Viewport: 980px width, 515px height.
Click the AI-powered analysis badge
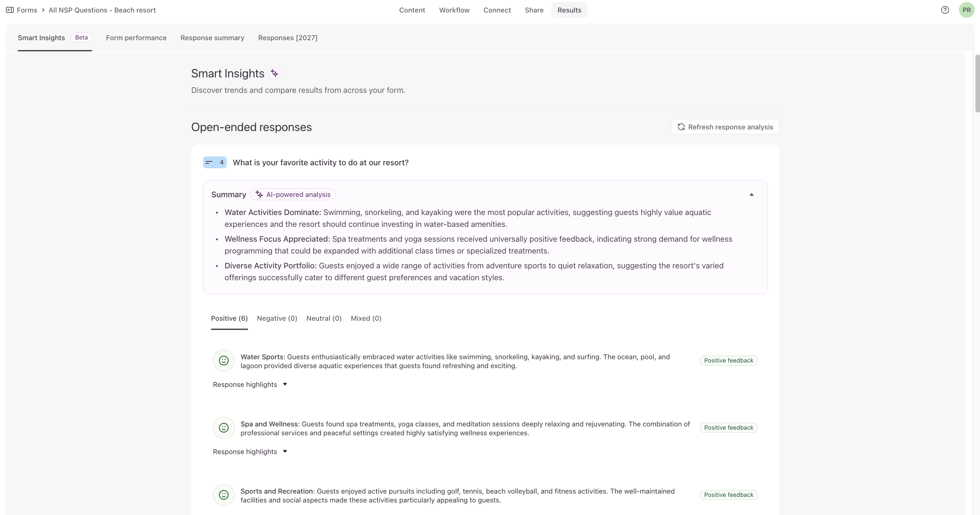(293, 195)
